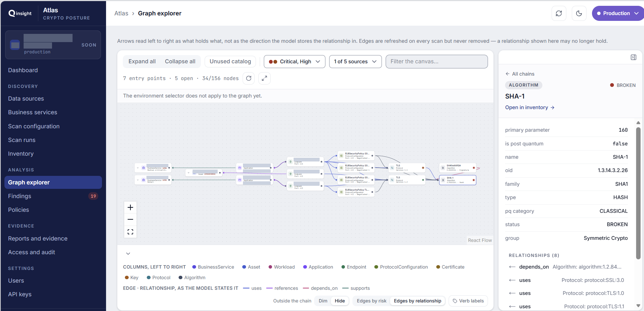Click the depends_on relationship row
Image resolution: width=644 pixels, height=311 pixels.
click(x=567, y=267)
